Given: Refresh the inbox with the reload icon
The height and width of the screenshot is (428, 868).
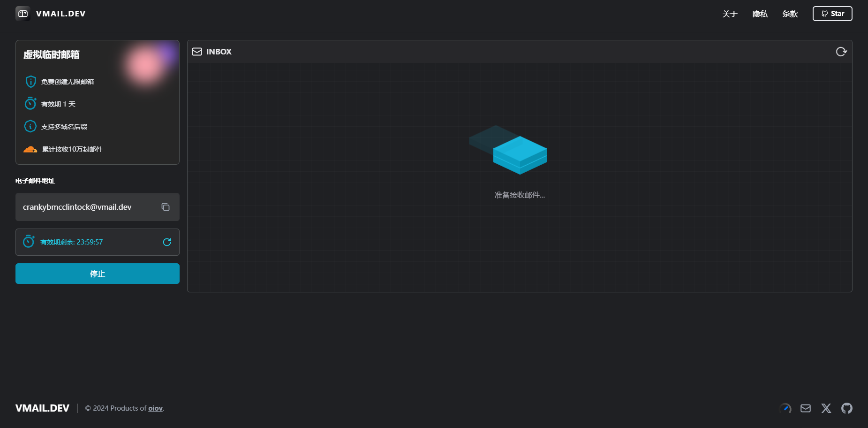Looking at the screenshot, I should pos(841,52).
